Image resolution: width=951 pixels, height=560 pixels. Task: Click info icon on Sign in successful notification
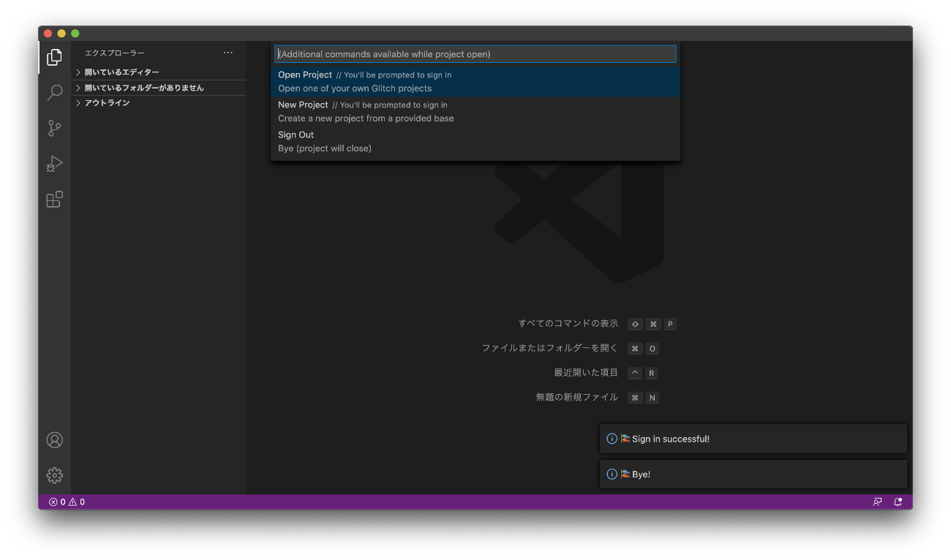click(612, 439)
